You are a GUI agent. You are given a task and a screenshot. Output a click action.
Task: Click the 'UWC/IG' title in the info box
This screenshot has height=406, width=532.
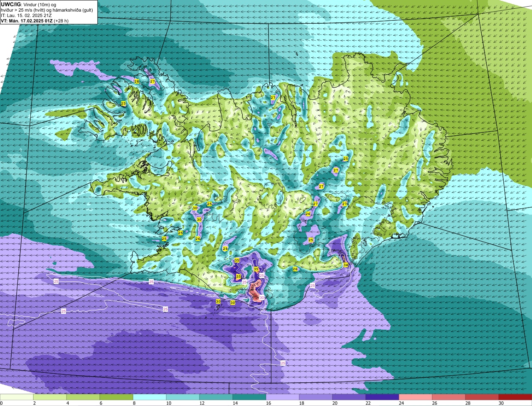[x=10, y=4]
